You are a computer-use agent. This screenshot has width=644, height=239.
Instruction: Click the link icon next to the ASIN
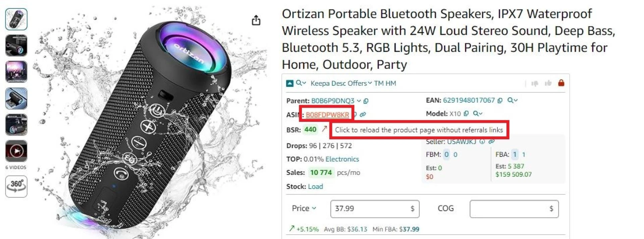[363, 114]
